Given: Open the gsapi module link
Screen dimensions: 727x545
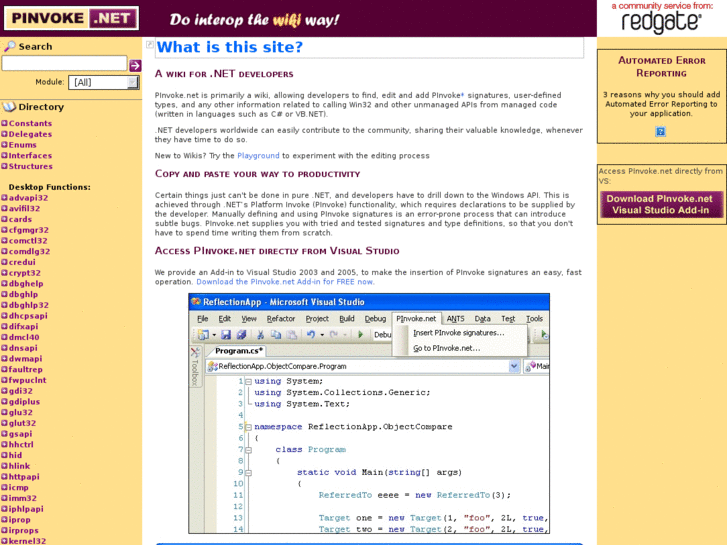Looking at the screenshot, I should click(x=20, y=434).
